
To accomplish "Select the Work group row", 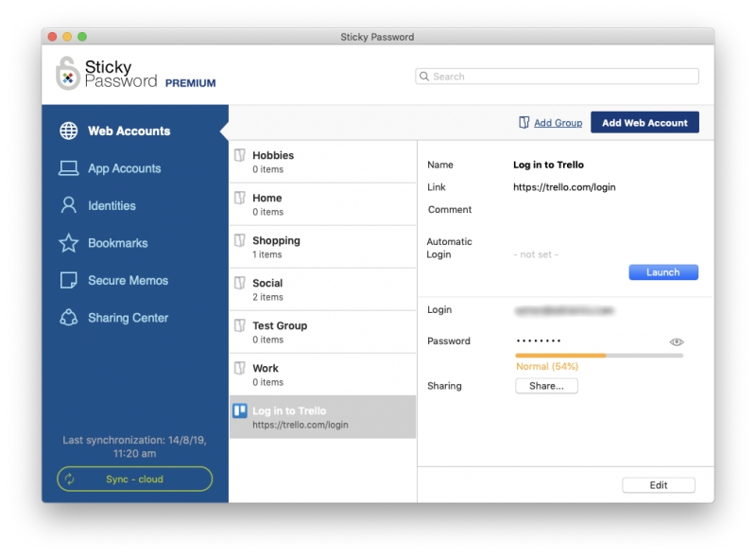I will 322,375.
